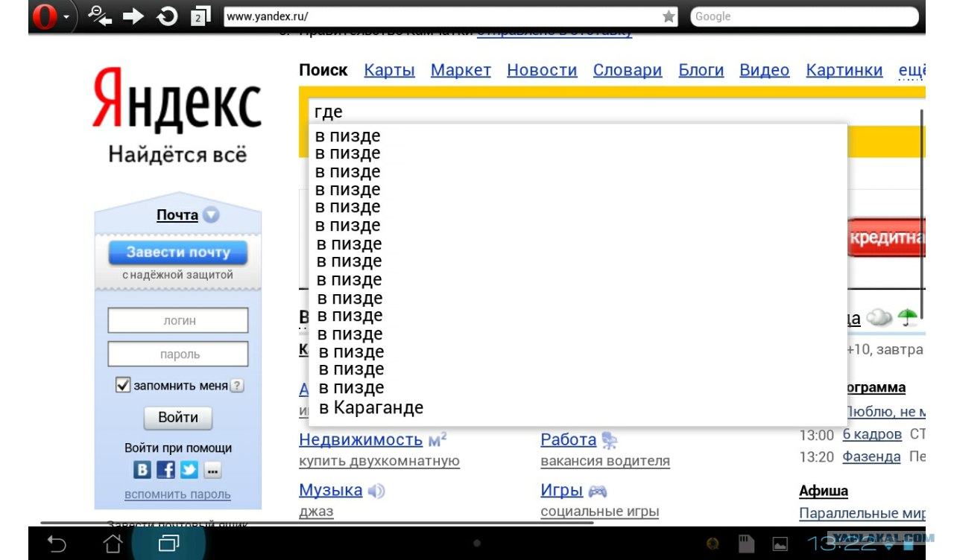Show more login services via ellipsis icon
This screenshot has height=560, width=954.
[213, 470]
